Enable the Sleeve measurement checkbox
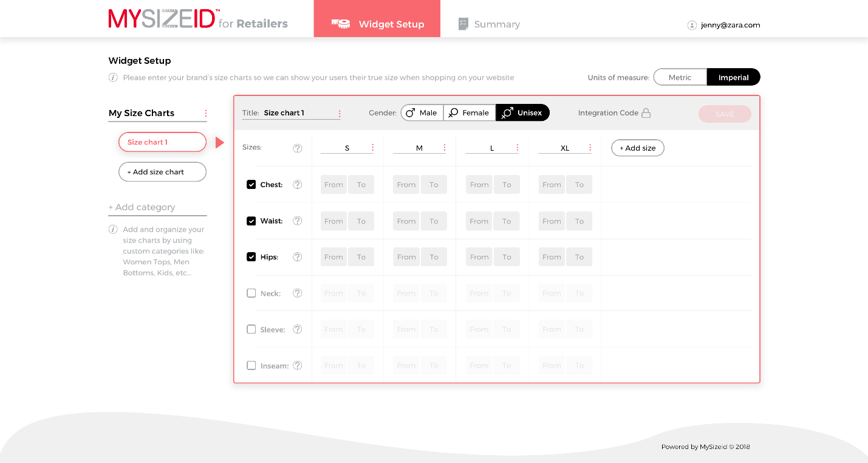 251,329
